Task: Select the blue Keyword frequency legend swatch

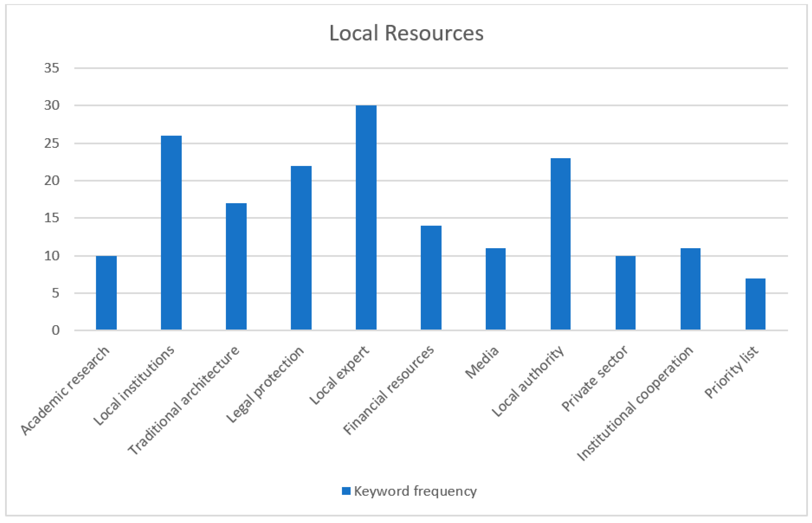Action: [346, 491]
